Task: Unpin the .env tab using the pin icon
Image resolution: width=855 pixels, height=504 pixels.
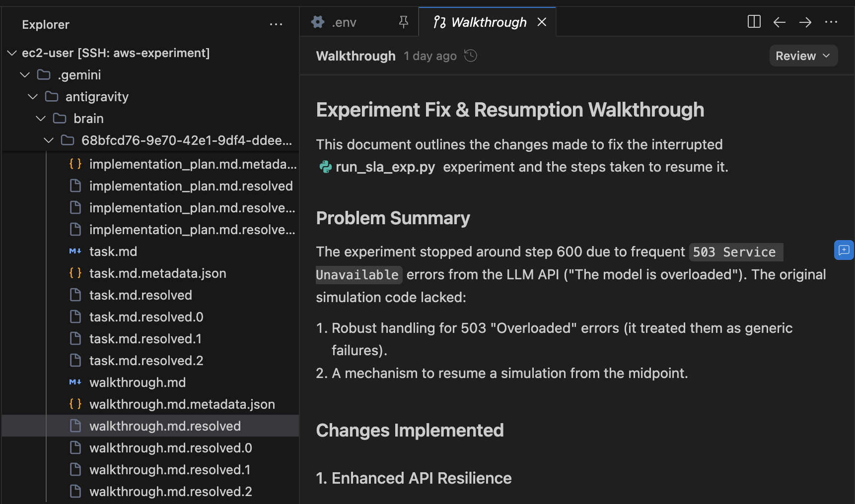Action: point(404,22)
